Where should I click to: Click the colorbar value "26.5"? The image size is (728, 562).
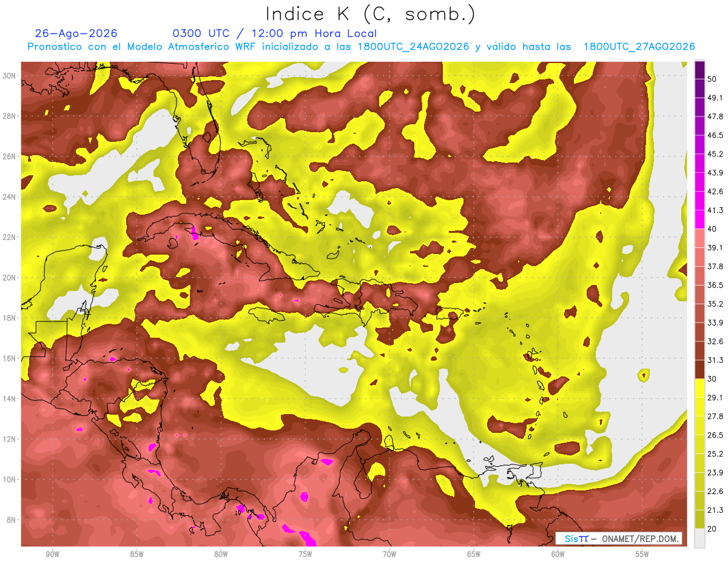tap(715, 435)
